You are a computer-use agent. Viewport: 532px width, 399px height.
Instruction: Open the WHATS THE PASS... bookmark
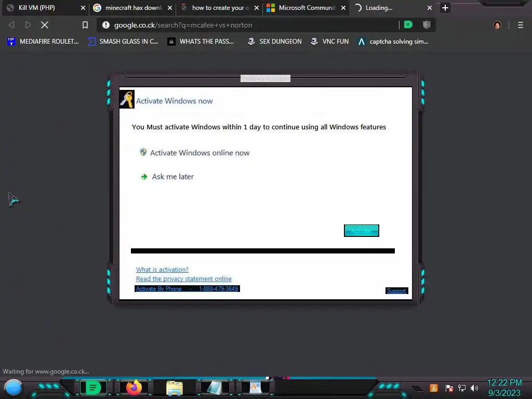click(201, 42)
